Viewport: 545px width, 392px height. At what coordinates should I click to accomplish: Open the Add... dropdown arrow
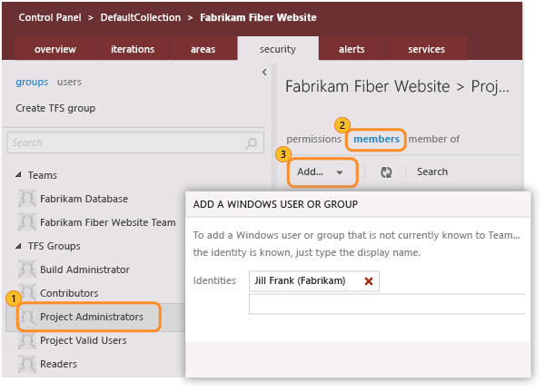point(340,172)
